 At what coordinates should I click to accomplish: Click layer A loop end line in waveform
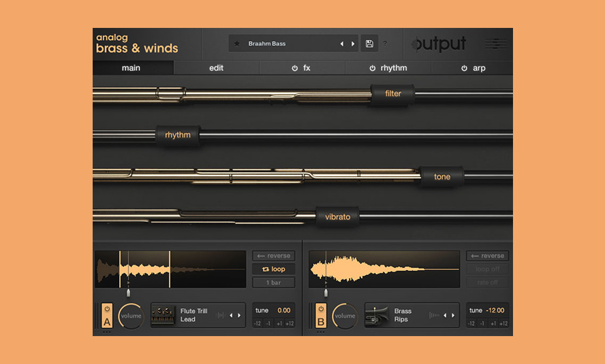(170, 269)
